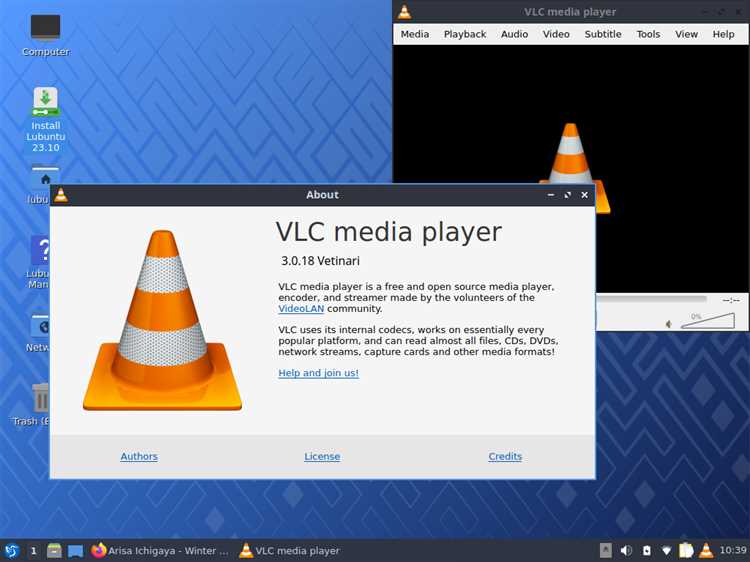Click the removable media tray icon
Image resolution: width=750 pixels, height=562 pixels.
(646, 551)
